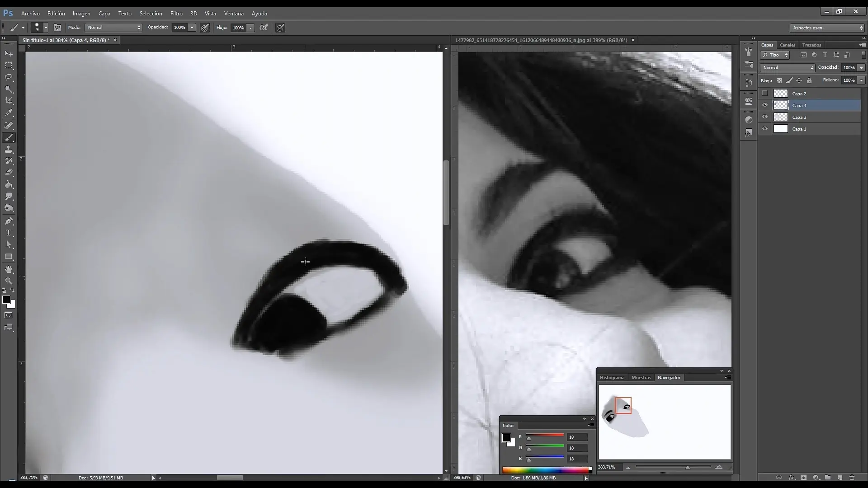Click Navigator preview thumbnail
Viewport: 868px width, 488px height.
pos(665,422)
